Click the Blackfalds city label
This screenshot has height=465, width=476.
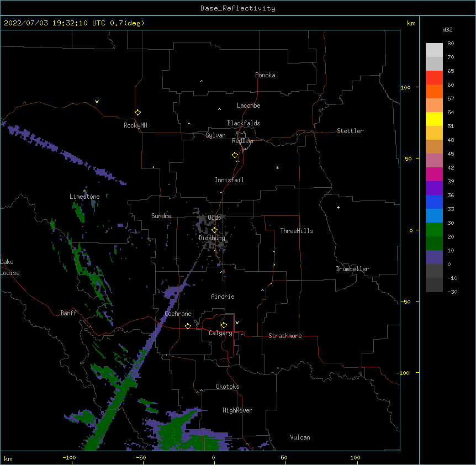pyautogui.click(x=244, y=123)
